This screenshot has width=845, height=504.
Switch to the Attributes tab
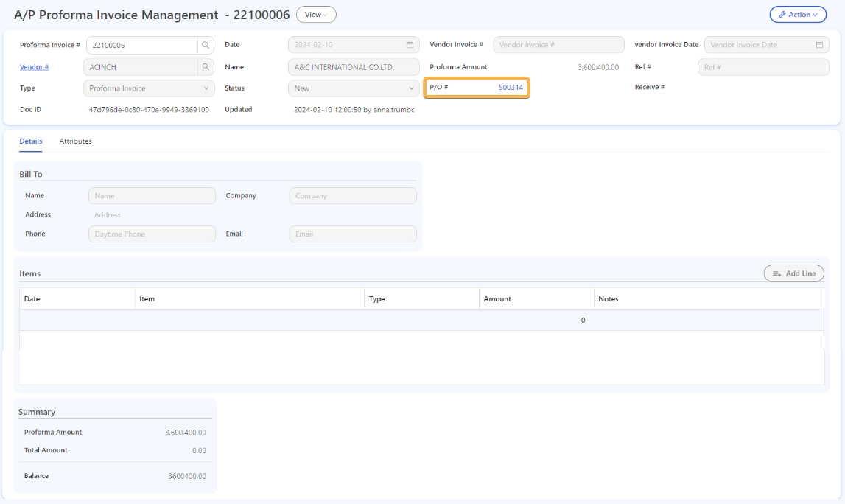pyautogui.click(x=75, y=141)
